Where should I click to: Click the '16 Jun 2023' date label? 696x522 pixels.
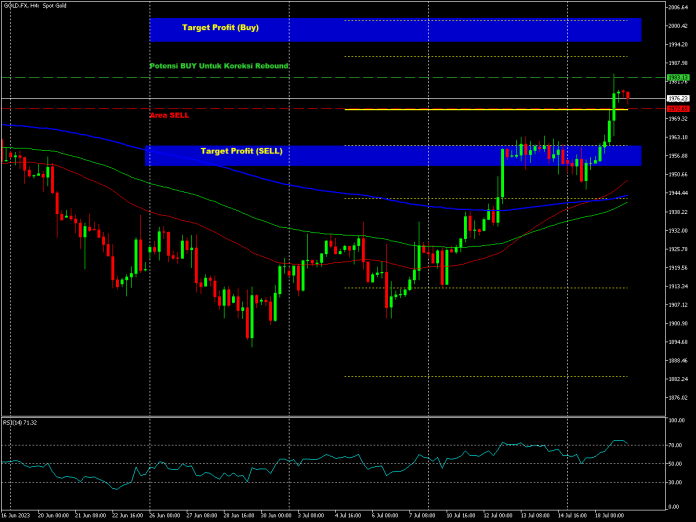click(x=16, y=515)
